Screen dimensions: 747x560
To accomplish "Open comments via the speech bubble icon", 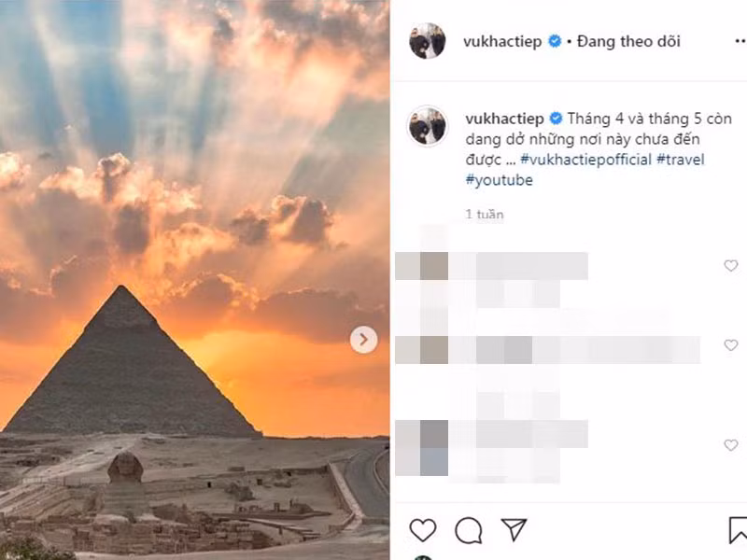I will [x=469, y=530].
